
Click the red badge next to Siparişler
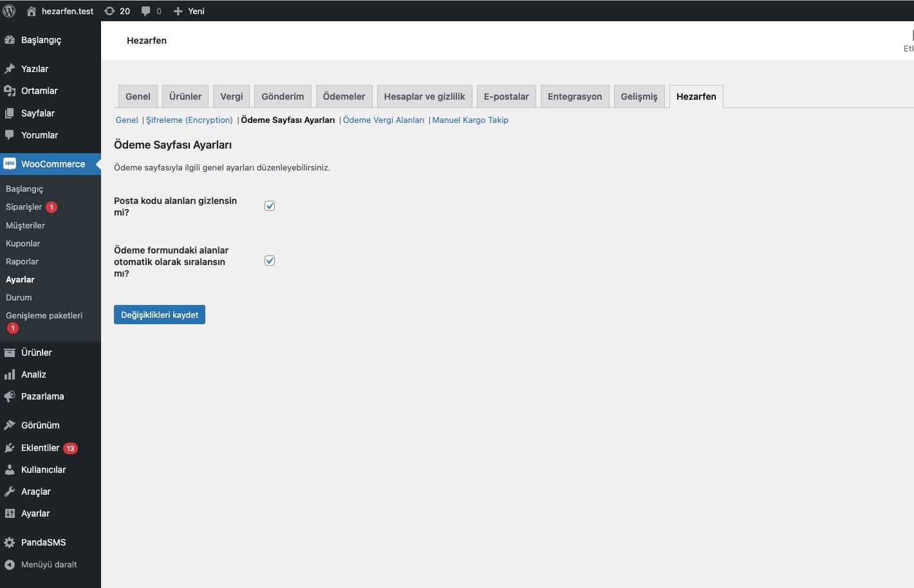click(x=51, y=207)
